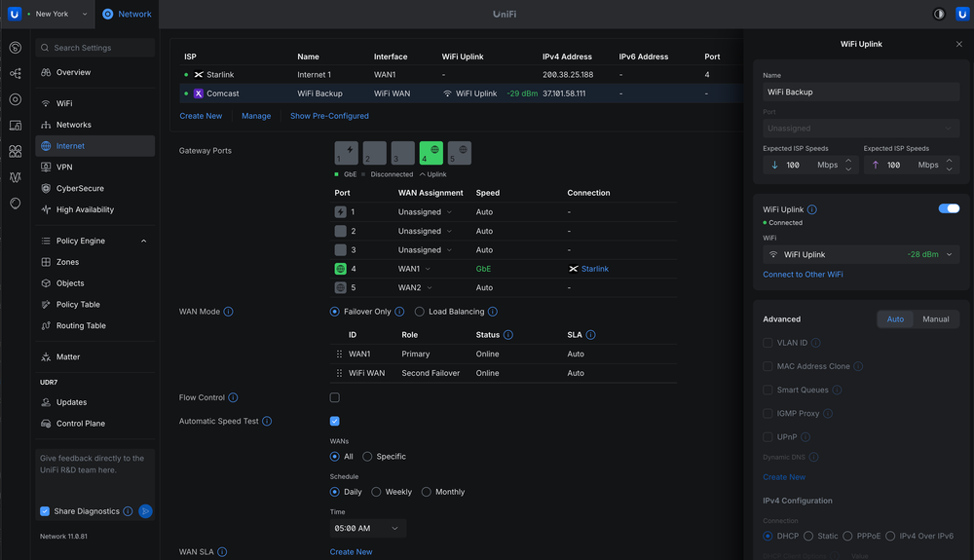Click the WiFi Uplink info icon in side panel
Viewport: 974px width, 560px height.
point(812,209)
